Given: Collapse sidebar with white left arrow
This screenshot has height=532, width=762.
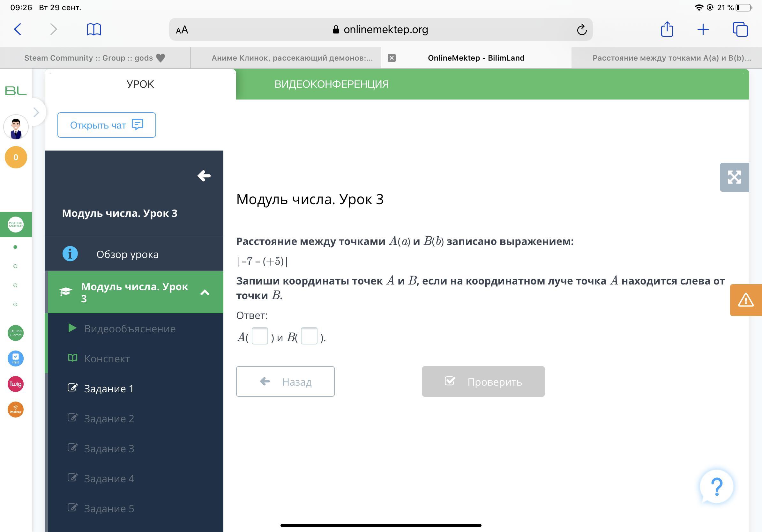Looking at the screenshot, I should (x=204, y=175).
